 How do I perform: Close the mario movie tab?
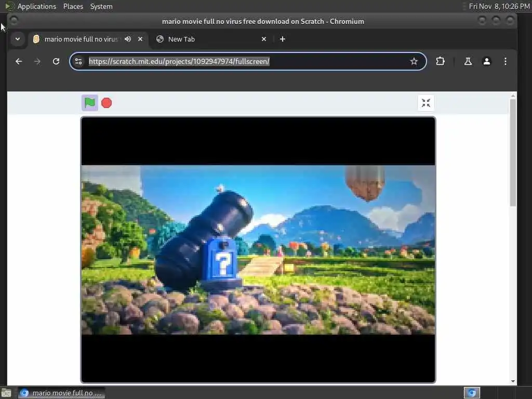click(140, 39)
